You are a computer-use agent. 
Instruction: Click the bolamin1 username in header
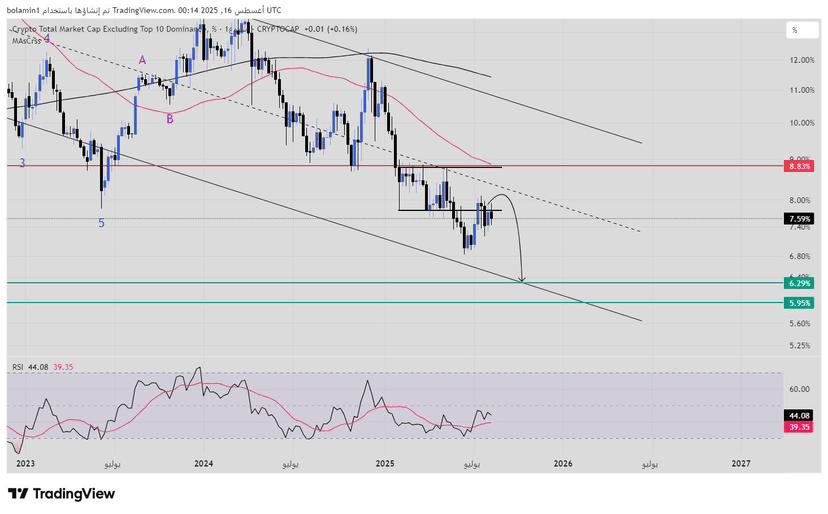(23, 10)
